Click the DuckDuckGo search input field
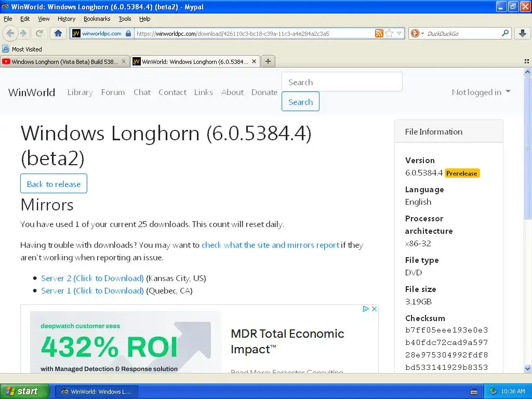Image resolution: width=532 pixels, height=399 pixels. [463, 33]
